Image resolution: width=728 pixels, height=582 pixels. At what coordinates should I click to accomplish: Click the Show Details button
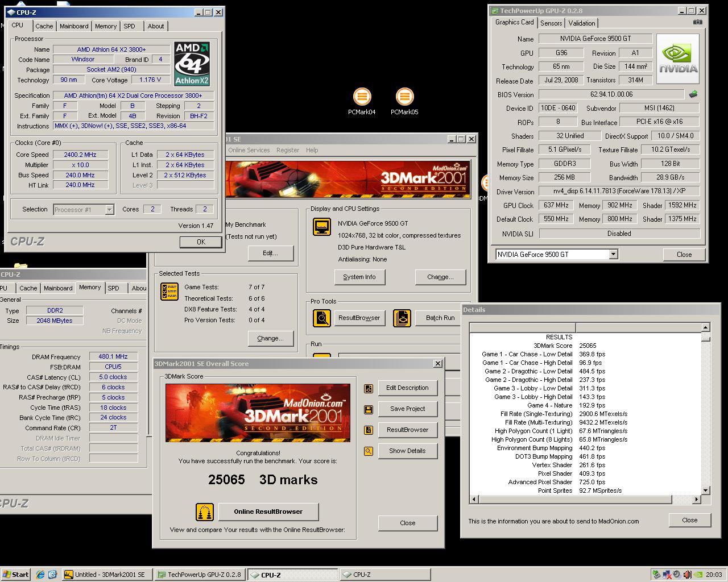click(407, 451)
